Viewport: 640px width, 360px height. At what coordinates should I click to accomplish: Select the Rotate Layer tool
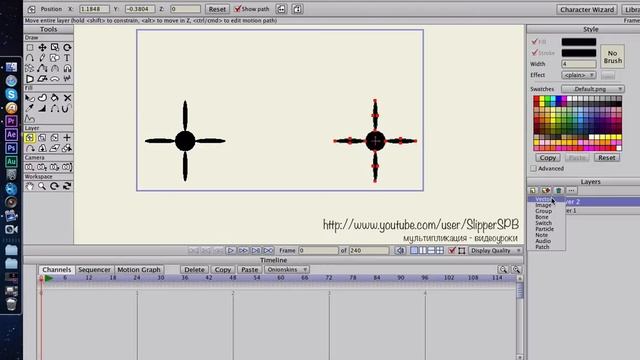pos(54,138)
